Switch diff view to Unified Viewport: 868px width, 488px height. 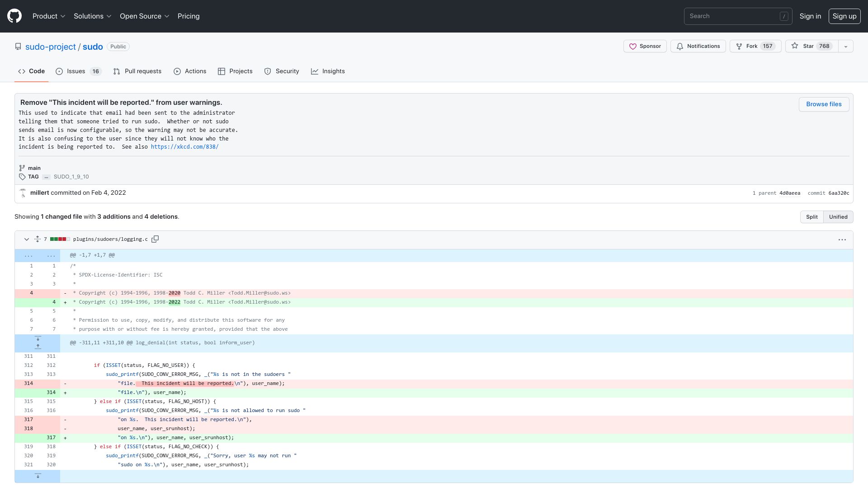[x=838, y=217]
